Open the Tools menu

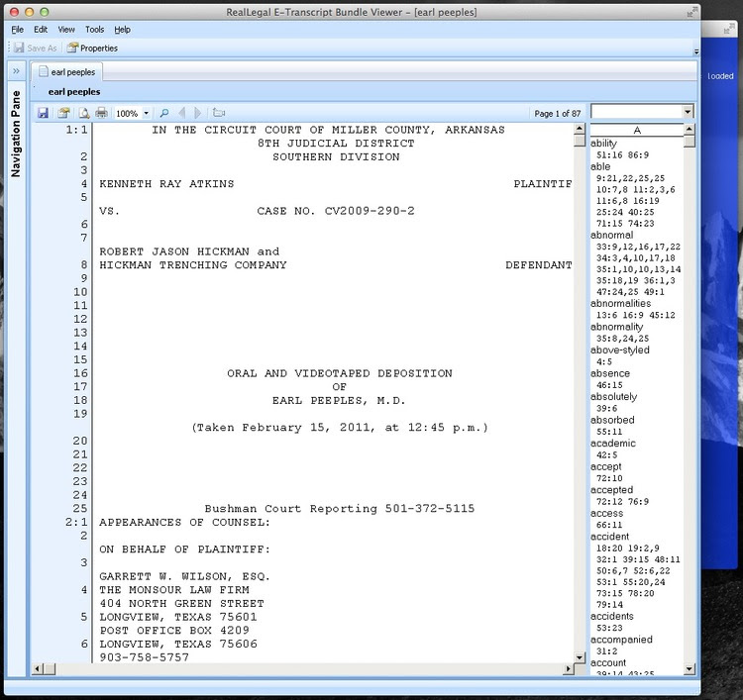(94, 30)
